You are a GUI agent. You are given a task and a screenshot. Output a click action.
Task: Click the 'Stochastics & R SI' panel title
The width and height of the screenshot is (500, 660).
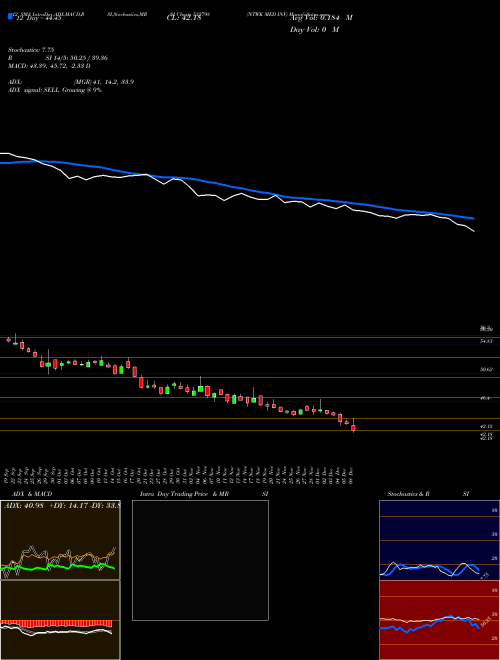[428, 494]
